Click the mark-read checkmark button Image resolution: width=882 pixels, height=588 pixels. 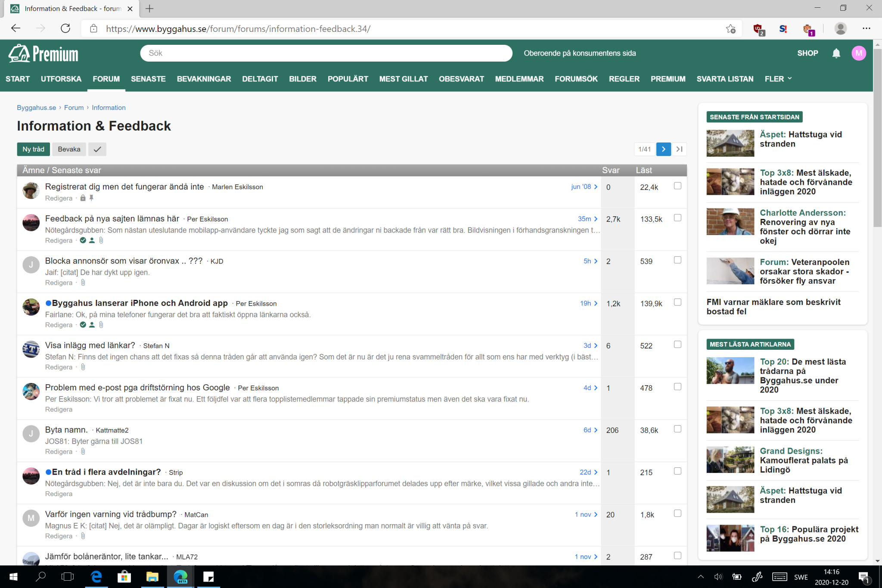tap(97, 149)
